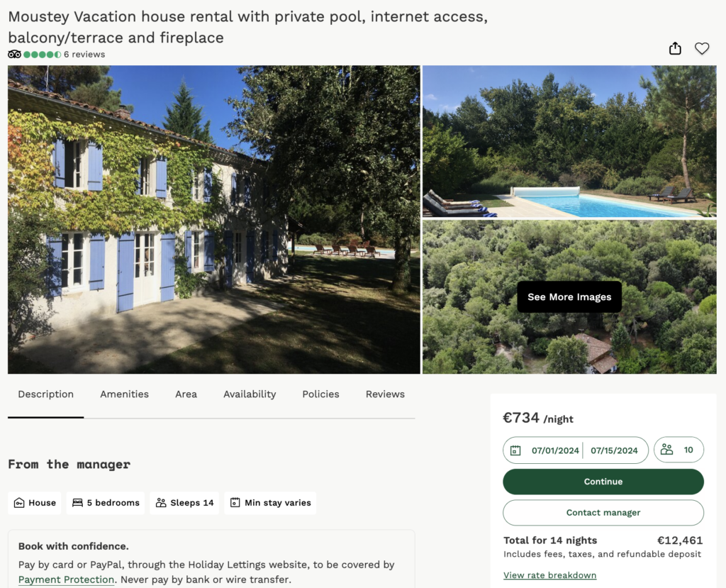The image size is (726, 588).
Task: Click the people icon on Sleeps 14 chip
Action: (x=161, y=502)
